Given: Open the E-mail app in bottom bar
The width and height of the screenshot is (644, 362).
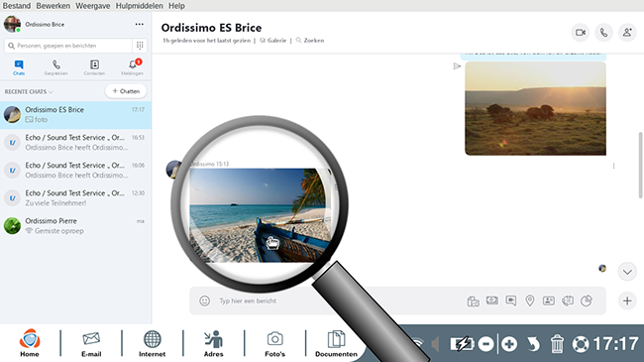Looking at the screenshot, I should coord(91,344).
